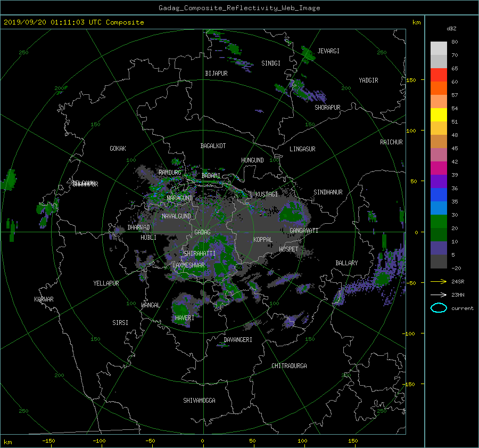Click the KUSTAGI city label
The width and height of the screenshot is (479, 448).
pyautogui.click(x=267, y=194)
